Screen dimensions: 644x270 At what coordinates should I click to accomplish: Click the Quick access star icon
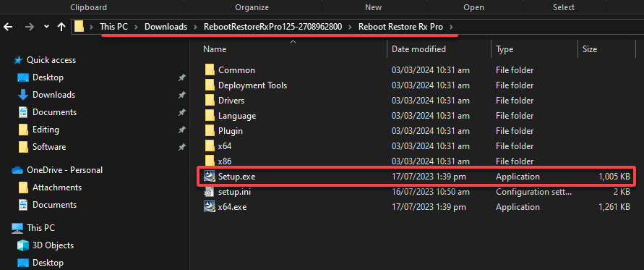click(x=17, y=60)
